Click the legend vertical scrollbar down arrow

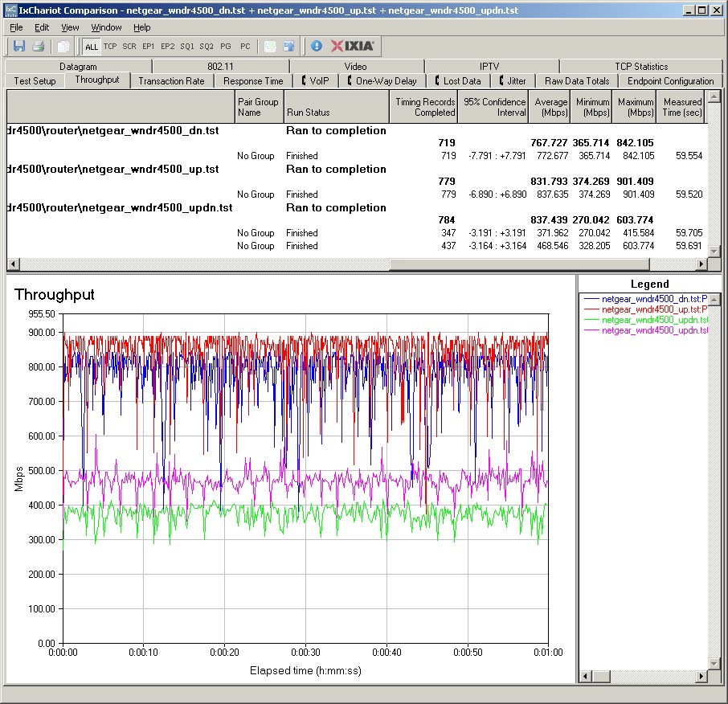[x=714, y=664]
